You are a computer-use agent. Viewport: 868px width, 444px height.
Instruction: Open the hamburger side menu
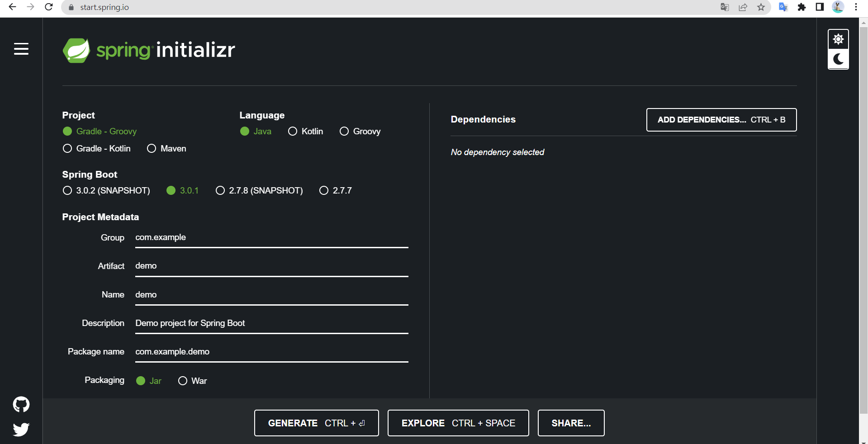pyautogui.click(x=21, y=49)
